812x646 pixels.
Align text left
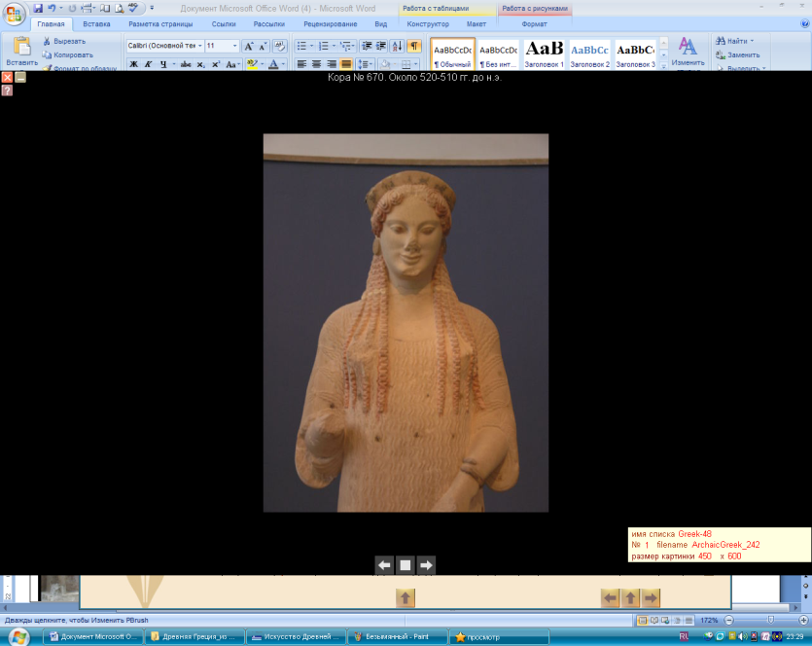tap(301, 64)
